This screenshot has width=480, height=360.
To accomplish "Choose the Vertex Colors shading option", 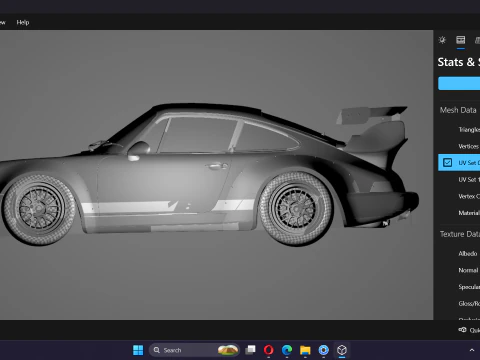I will (459, 196).
